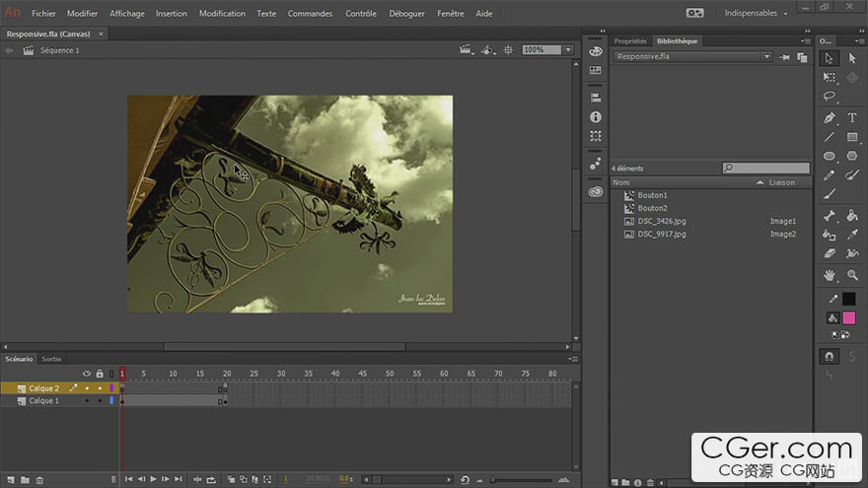Switch to the Propriétés tab
The height and width of the screenshot is (488, 868).
click(629, 41)
